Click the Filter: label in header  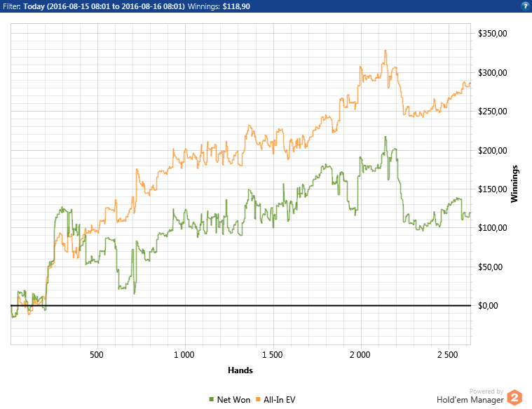pos(11,6)
